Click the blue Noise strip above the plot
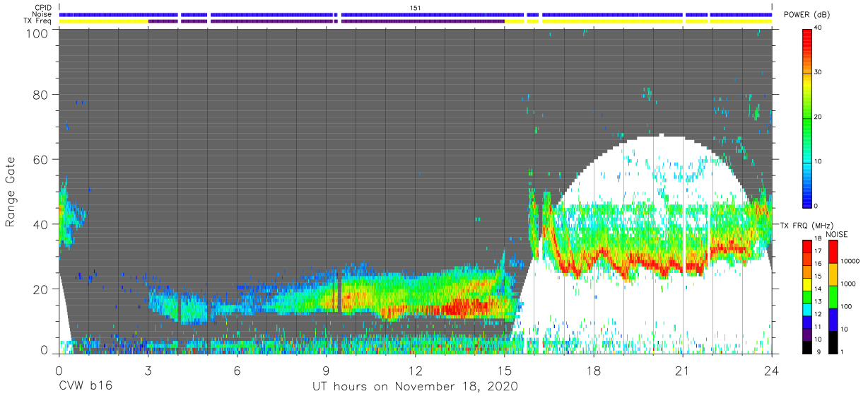This screenshot has width=868, height=401. 416,14
